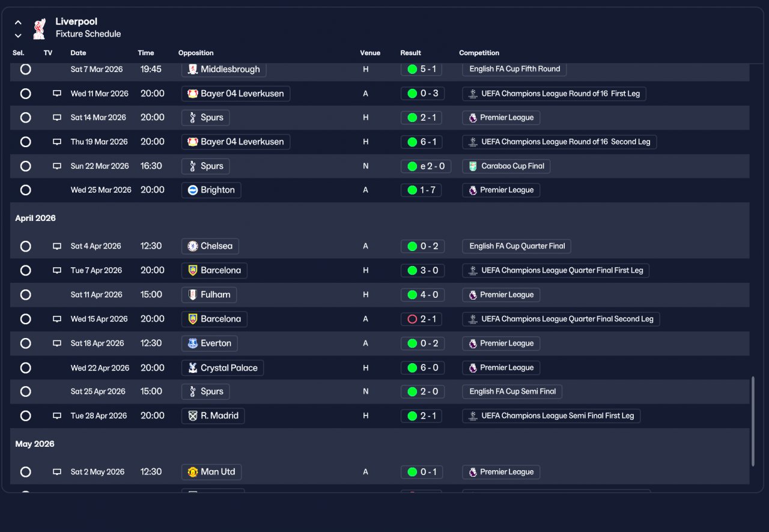Viewport: 769px width, 532px height.
Task: Select the Wed 11 Mar Leverkusen radio button
Action: tap(25, 94)
